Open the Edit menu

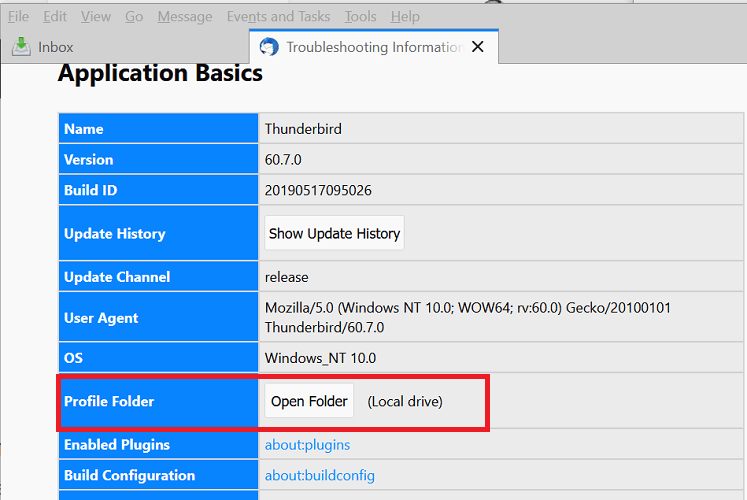[55, 17]
